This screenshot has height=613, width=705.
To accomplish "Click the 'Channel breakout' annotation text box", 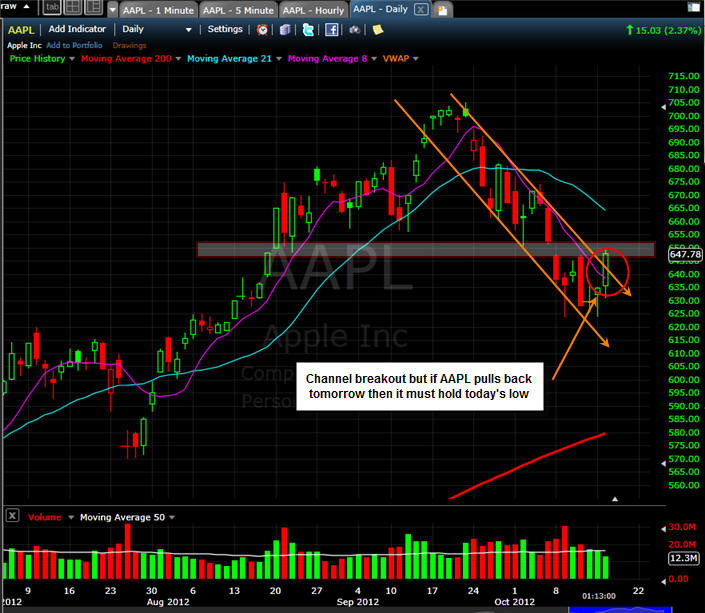I will tap(419, 387).
